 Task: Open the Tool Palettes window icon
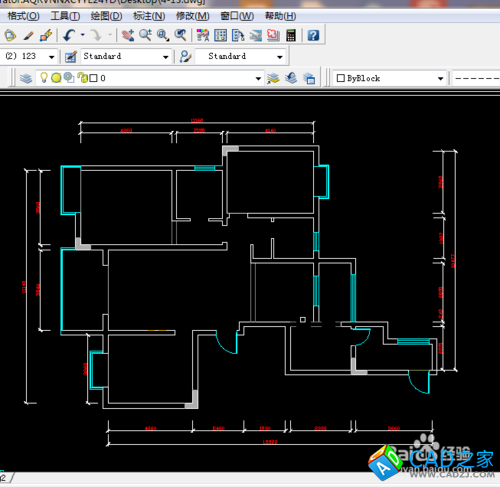tap(238, 35)
